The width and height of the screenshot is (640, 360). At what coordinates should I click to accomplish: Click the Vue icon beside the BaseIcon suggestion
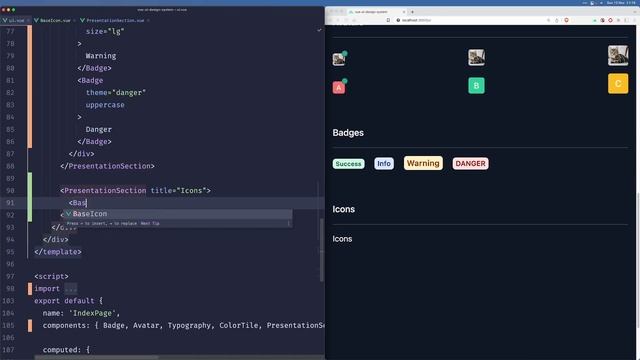(x=69, y=213)
